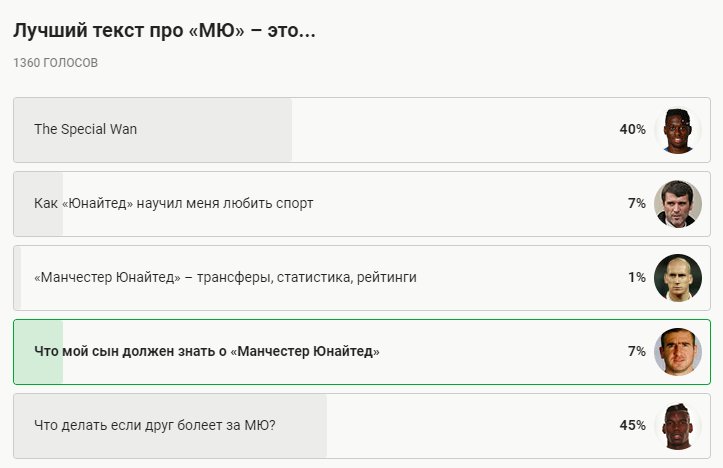Click the avatar beside 'Что делать если друг'
The image size is (723, 468).
pos(678,426)
